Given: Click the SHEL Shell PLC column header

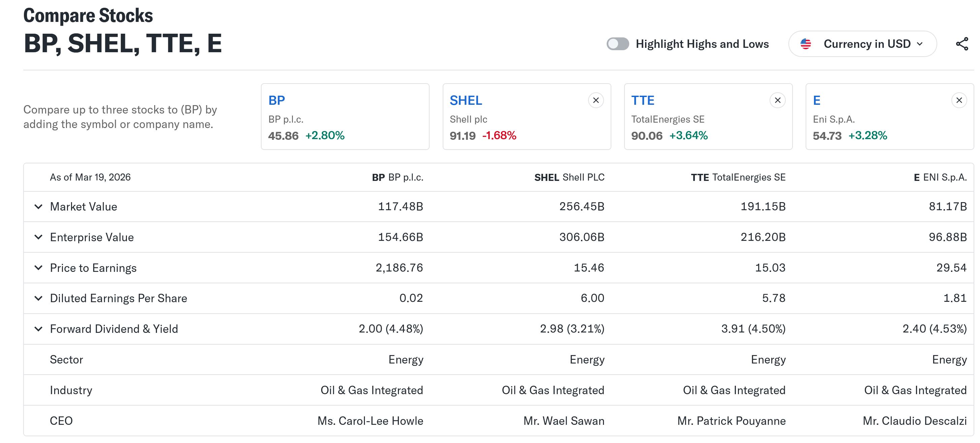Looking at the screenshot, I should (x=569, y=177).
